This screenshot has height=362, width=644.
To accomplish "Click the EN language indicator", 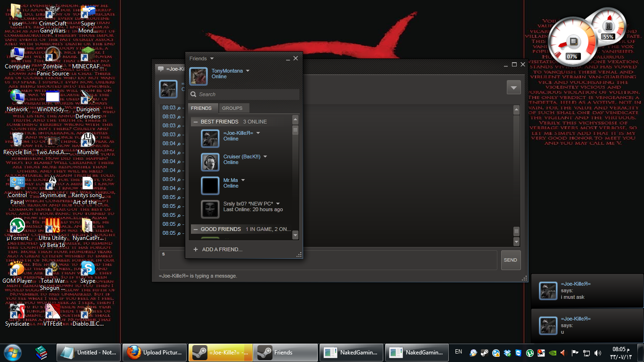I will 458,352.
